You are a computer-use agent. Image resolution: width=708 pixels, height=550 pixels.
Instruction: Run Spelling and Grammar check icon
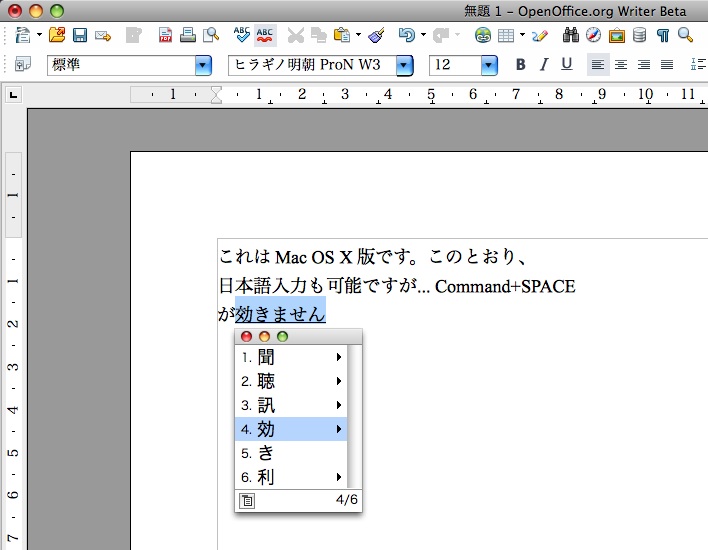242,35
